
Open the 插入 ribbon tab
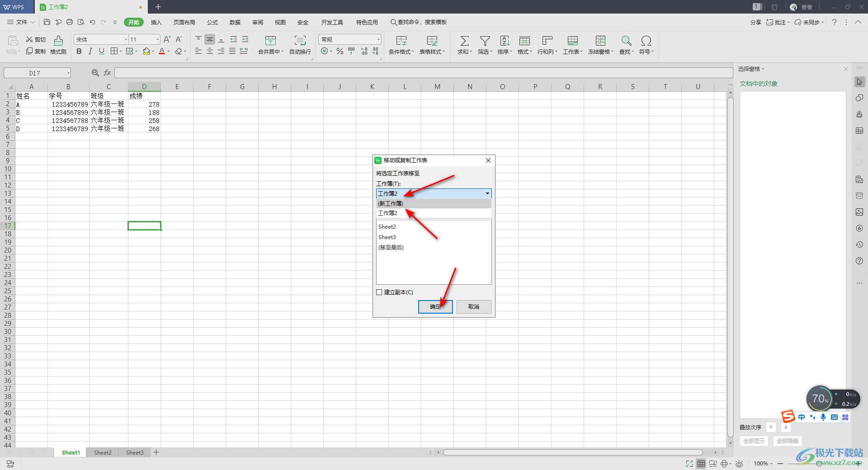pyautogui.click(x=156, y=22)
